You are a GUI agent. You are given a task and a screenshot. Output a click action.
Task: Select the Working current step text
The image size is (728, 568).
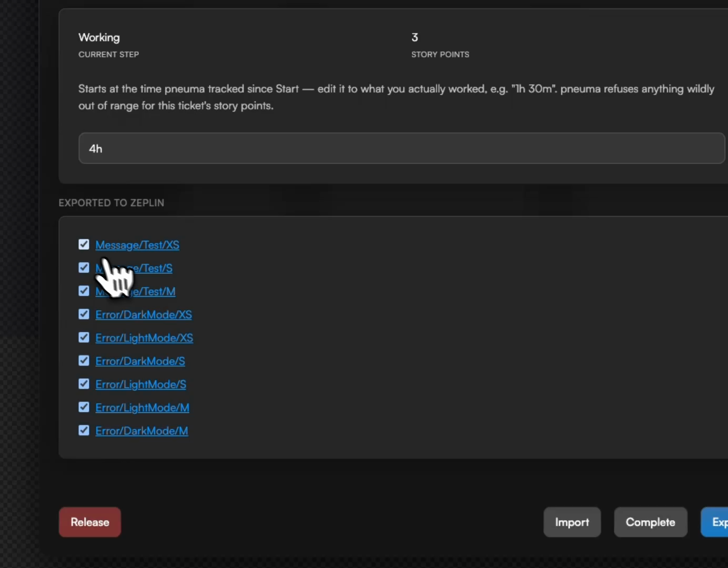pyautogui.click(x=99, y=37)
